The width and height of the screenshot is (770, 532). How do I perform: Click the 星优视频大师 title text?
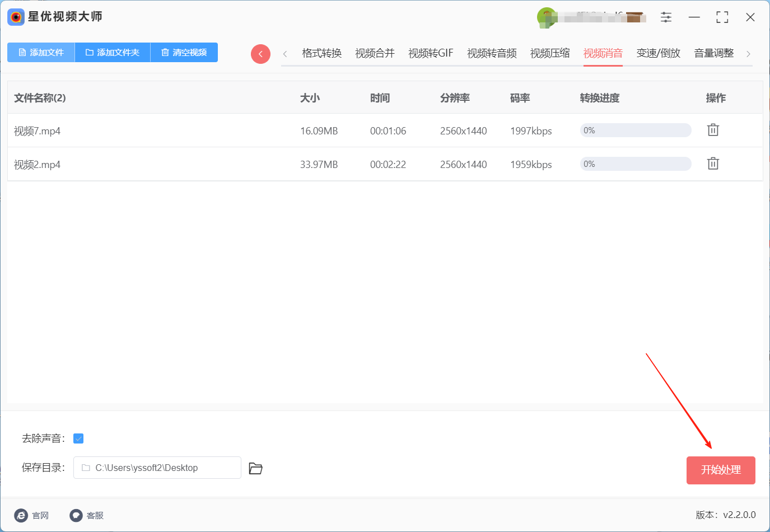tap(65, 17)
